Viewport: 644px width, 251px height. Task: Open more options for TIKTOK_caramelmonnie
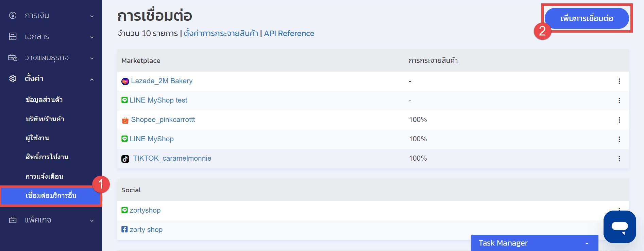coord(619,159)
